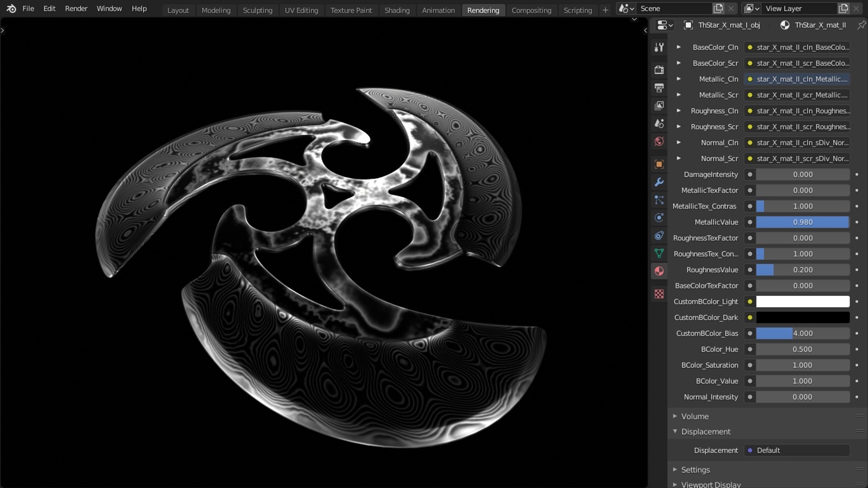
Task: Click the new view layer icon
Action: pyautogui.click(x=844, y=9)
